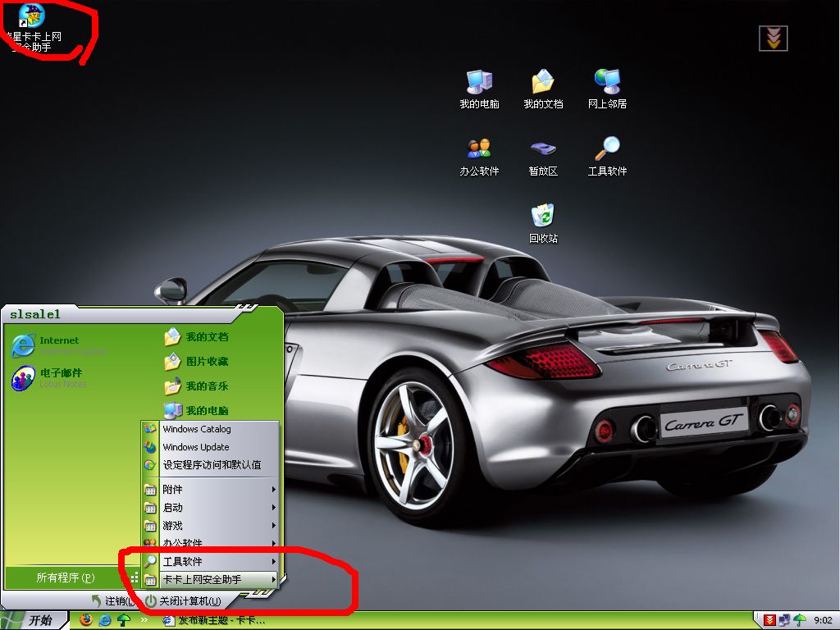Open the 网上邻居 desktop icon
Image resolution: width=840 pixels, height=630 pixels.
click(x=607, y=89)
